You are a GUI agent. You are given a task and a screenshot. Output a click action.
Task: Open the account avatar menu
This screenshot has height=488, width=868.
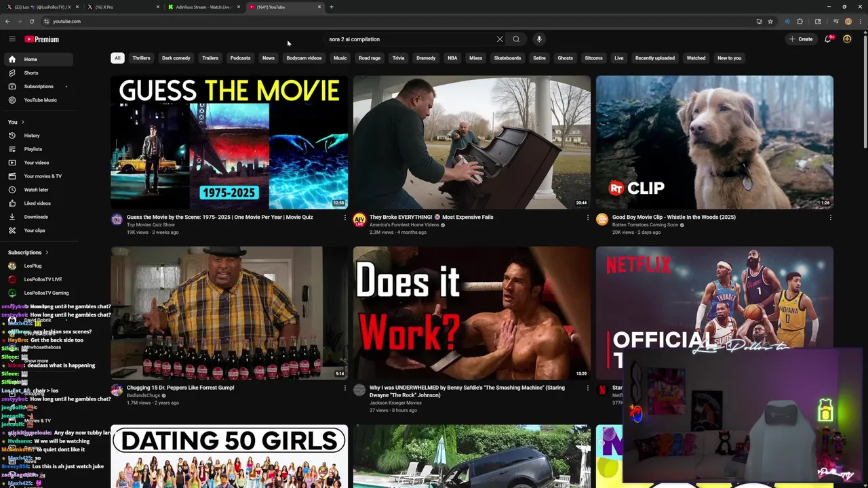click(x=847, y=39)
